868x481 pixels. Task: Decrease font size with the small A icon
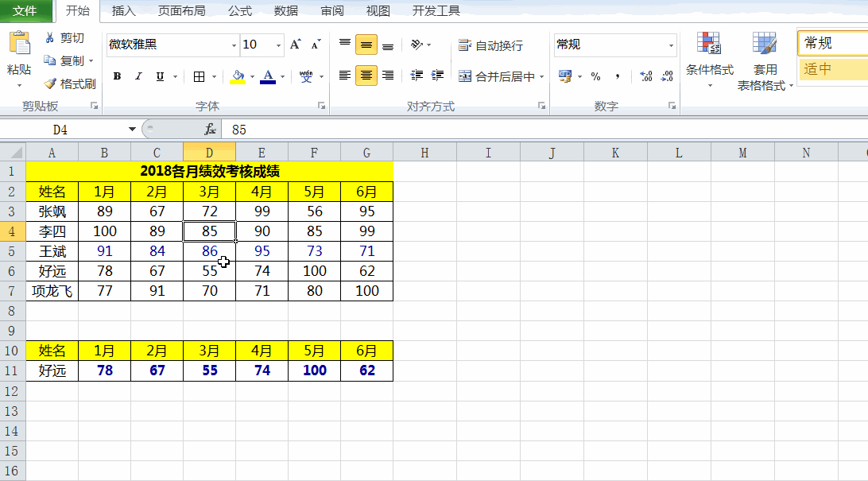316,45
